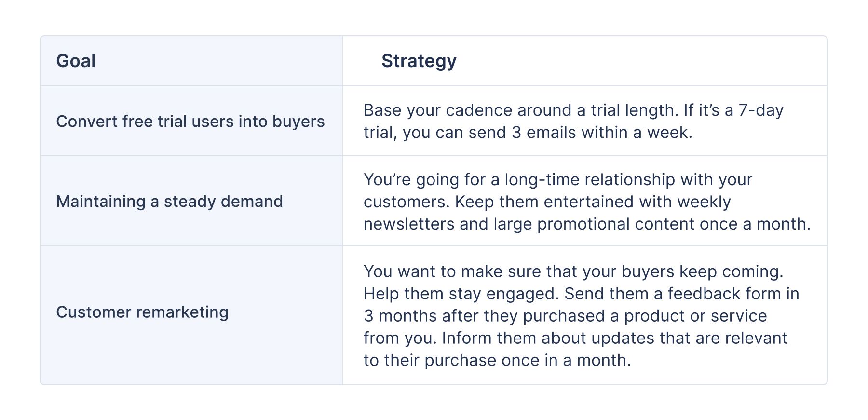Click 'newsletters and large promotional content' line
This screenshot has height=420, width=868.
(x=586, y=224)
